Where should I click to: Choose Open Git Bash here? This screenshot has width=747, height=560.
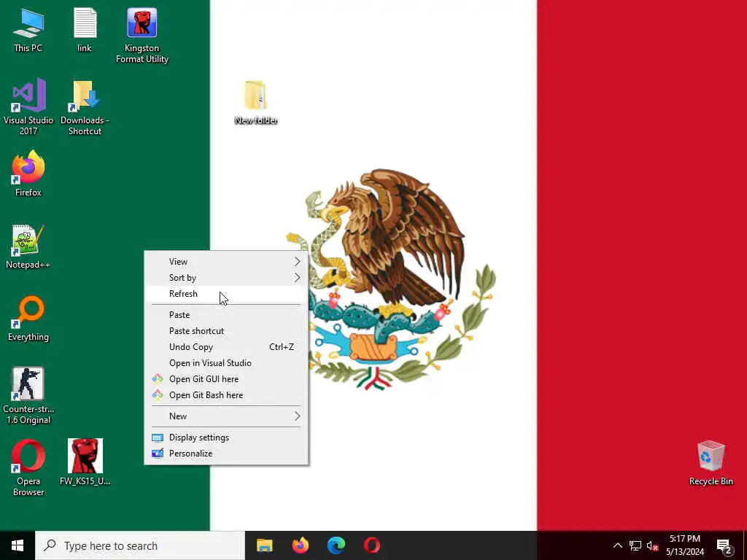226,395
